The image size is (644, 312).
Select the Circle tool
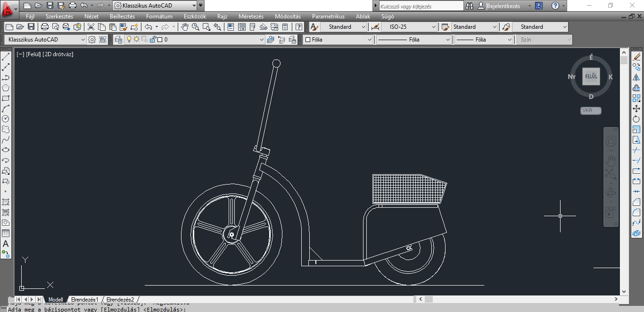[6, 119]
